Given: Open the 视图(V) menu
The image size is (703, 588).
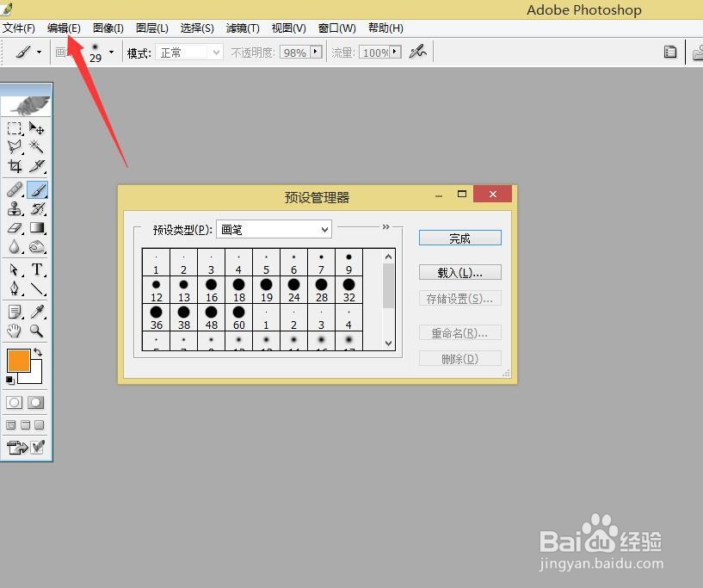Looking at the screenshot, I should (x=289, y=28).
